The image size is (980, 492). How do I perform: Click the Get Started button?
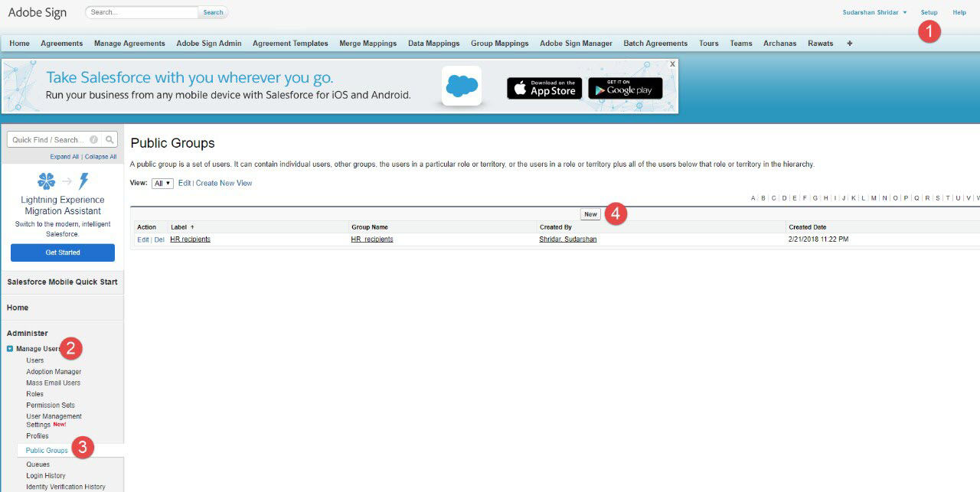(63, 253)
